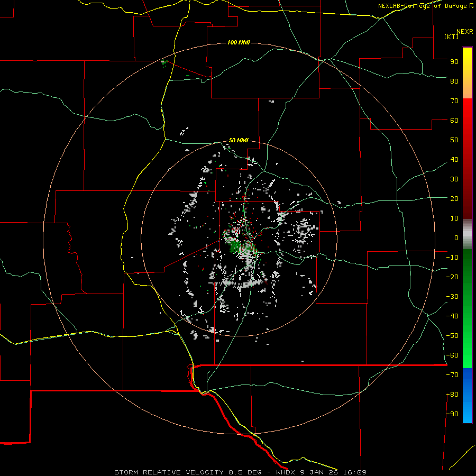Click the 60 value on the velocity scale
Viewport: 476px width, 476px height.
pyautogui.click(x=454, y=120)
